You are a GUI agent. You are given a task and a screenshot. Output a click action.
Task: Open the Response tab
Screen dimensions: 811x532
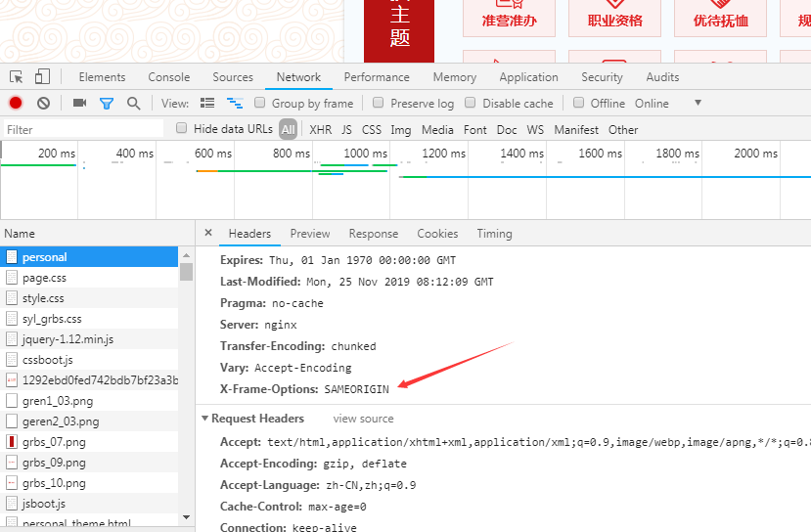pos(373,234)
